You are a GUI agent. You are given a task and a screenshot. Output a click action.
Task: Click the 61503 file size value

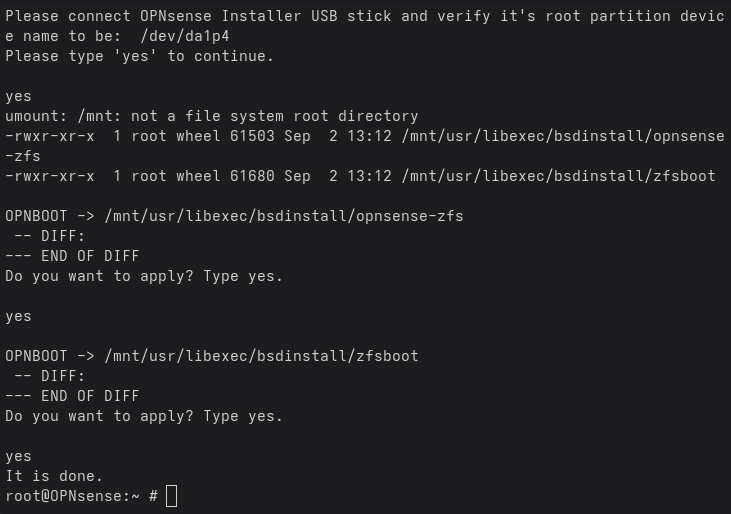[252, 136]
